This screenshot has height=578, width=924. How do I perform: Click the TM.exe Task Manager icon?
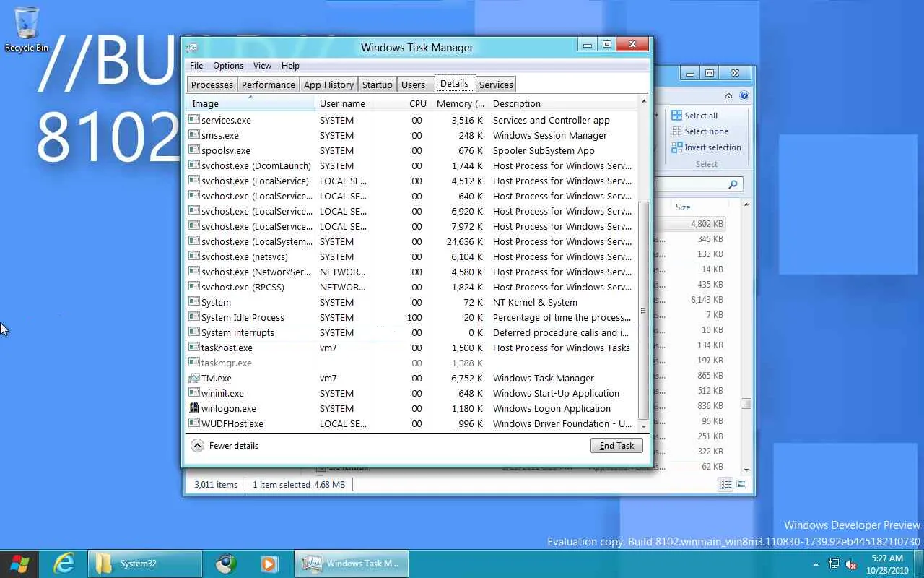[x=193, y=378]
